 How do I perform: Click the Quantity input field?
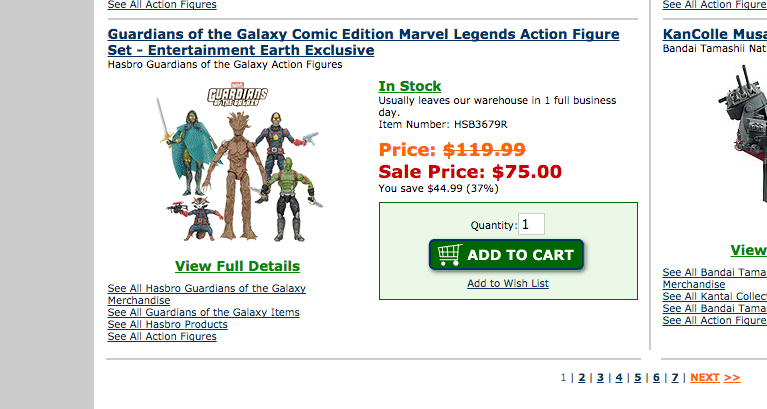click(x=531, y=225)
